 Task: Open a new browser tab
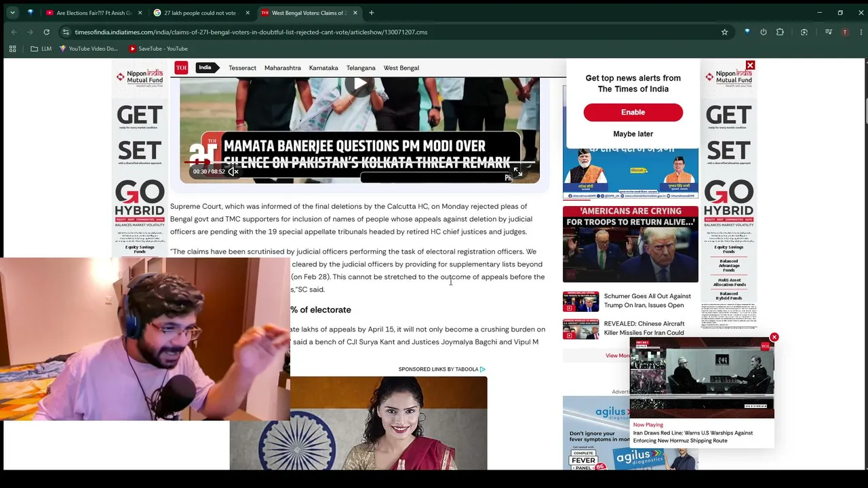tap(372, 13)
